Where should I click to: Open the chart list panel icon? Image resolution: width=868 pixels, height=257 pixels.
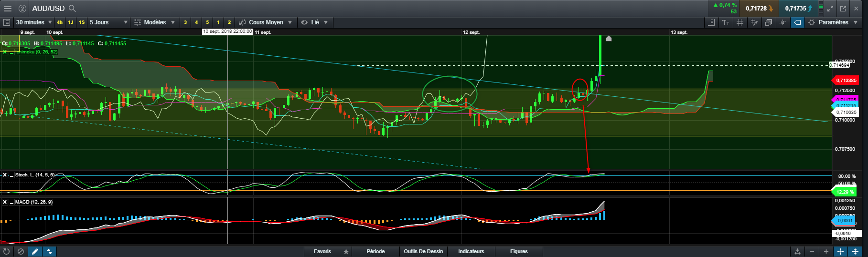(6, 22)
